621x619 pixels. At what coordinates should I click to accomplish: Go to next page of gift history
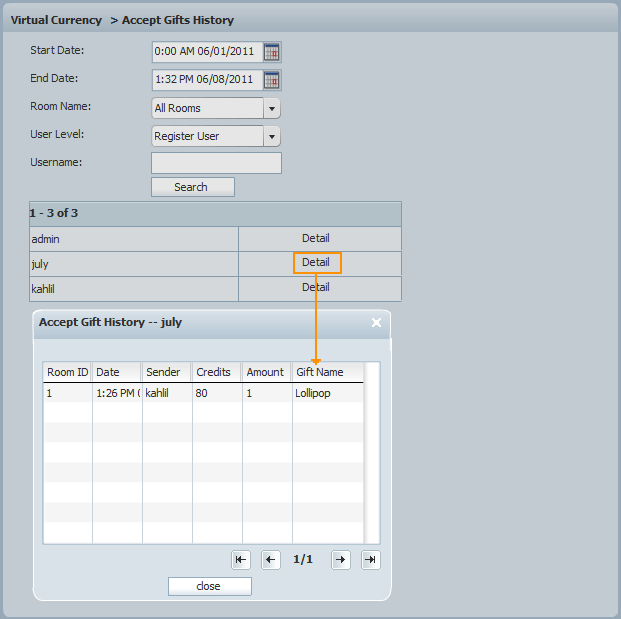pos(341,560)
